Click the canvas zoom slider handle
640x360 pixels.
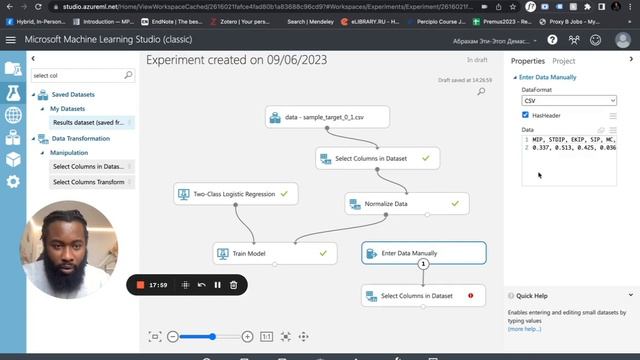[212, 337]
